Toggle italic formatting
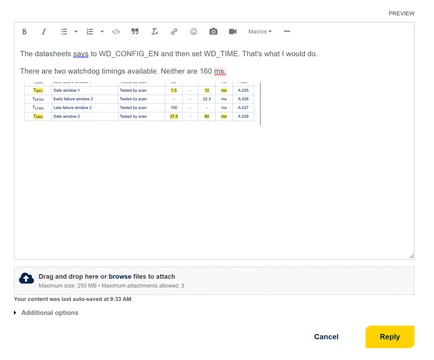This screenshot has height=360, width=434. pos(44,32)
